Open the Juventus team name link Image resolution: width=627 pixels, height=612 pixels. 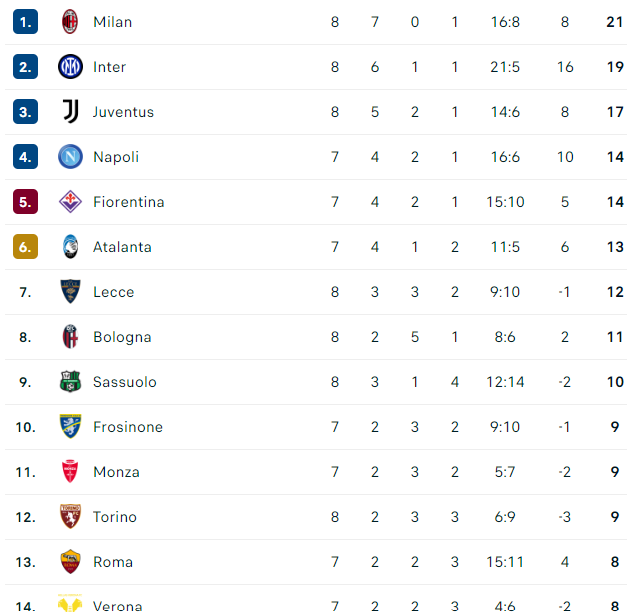(123, 112)
